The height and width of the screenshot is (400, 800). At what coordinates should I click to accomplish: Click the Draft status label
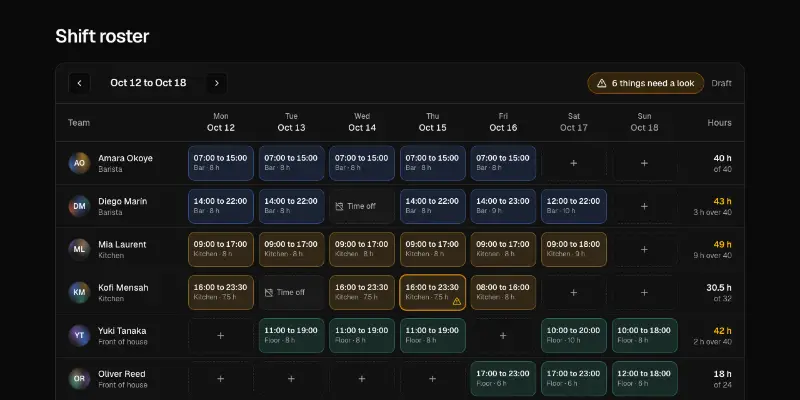(721, 83)
